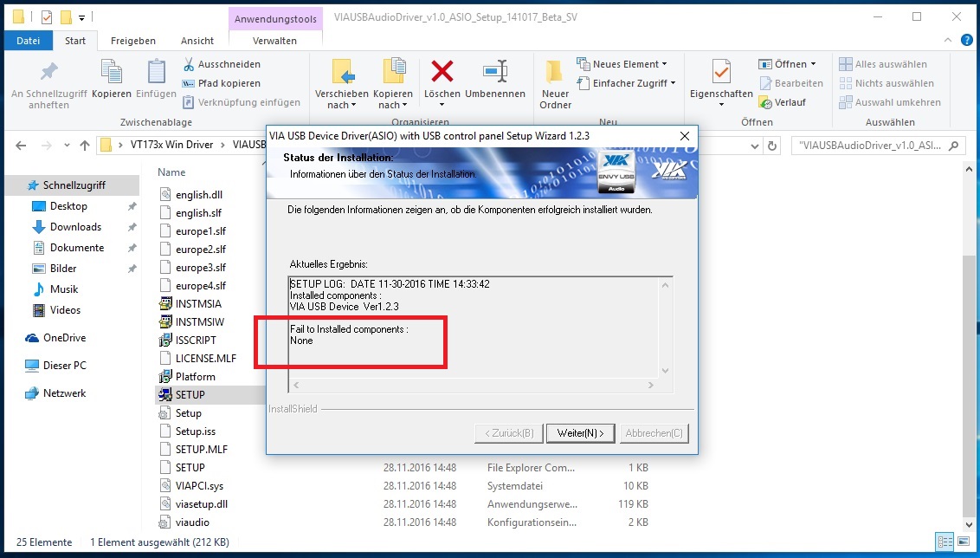Image resolution: width=980 pixels, height=558 pixels.
Task: Click Nichts auswählen
Action: point(887,83)
